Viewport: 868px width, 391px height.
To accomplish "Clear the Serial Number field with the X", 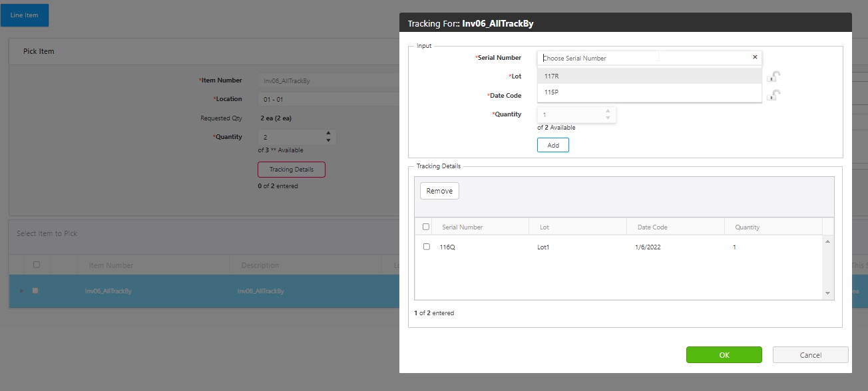I will (755, 57).
